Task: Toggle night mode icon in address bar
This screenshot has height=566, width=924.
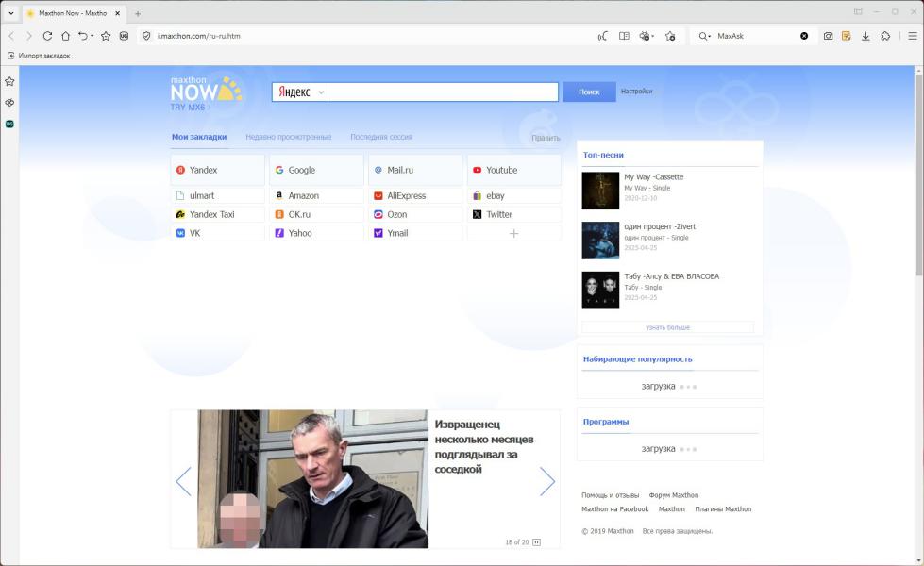Action: (x=602, y=36)
